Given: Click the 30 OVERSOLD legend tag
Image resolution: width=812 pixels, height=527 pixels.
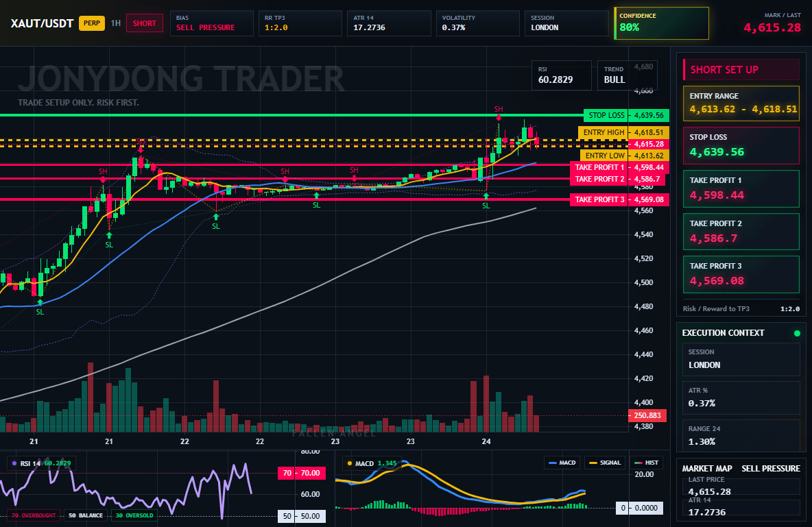Looking at the screenshot, I should pyautogui.click(x=134, y=515).
